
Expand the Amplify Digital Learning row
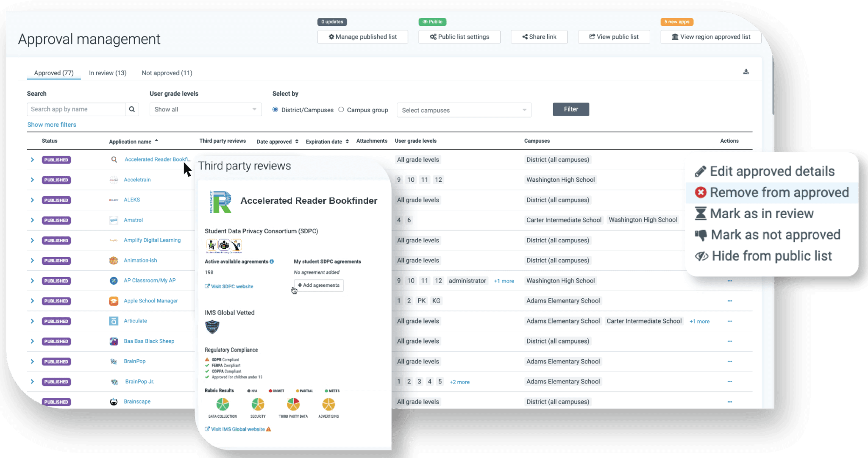click(32, 240)
